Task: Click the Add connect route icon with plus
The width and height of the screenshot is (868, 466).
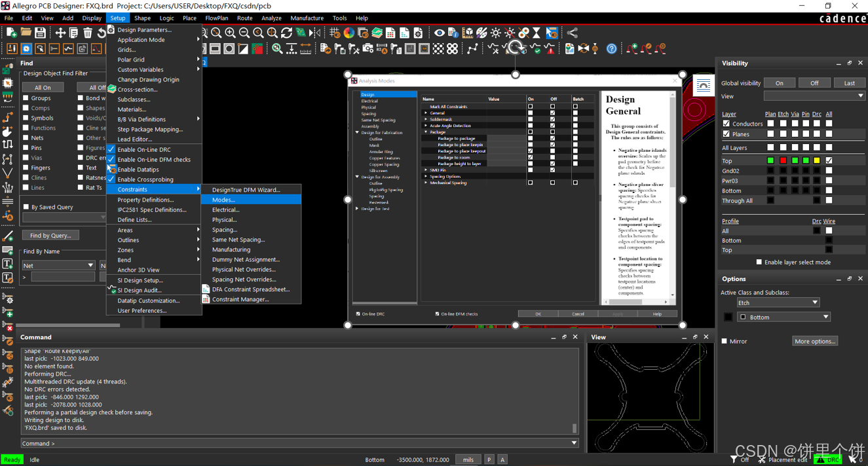Action: point(632,48)
